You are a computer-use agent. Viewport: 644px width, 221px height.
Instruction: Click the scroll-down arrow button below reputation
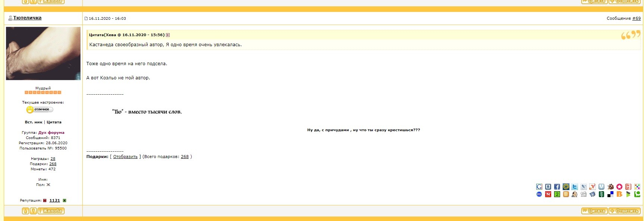point(33,211)
